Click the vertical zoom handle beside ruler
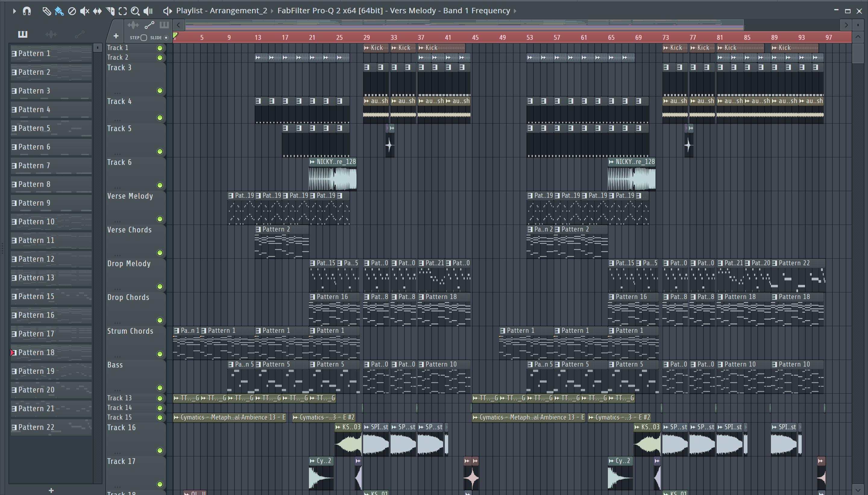 click(x=858, y=25)
